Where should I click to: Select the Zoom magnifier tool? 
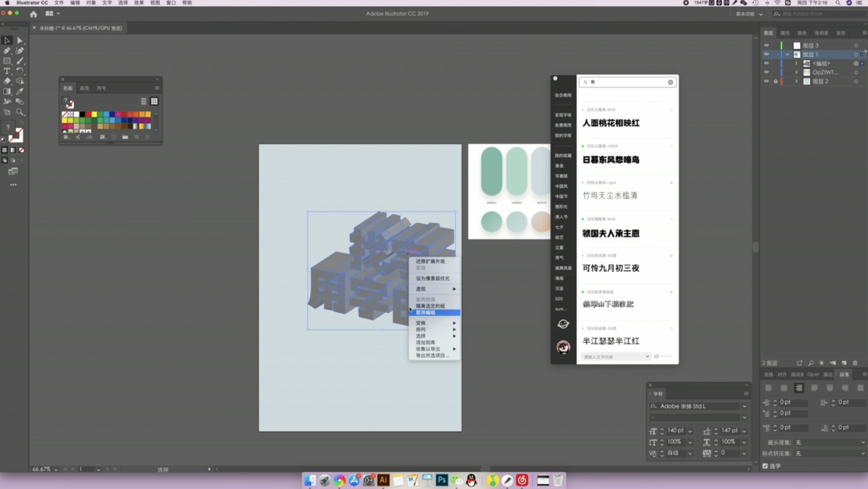click(x=20, y=113)
